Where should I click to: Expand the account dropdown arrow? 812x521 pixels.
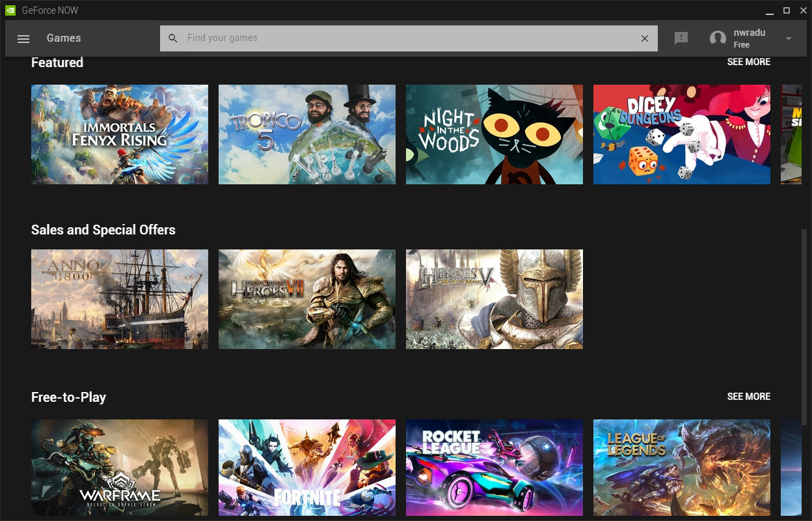[789, 38]
